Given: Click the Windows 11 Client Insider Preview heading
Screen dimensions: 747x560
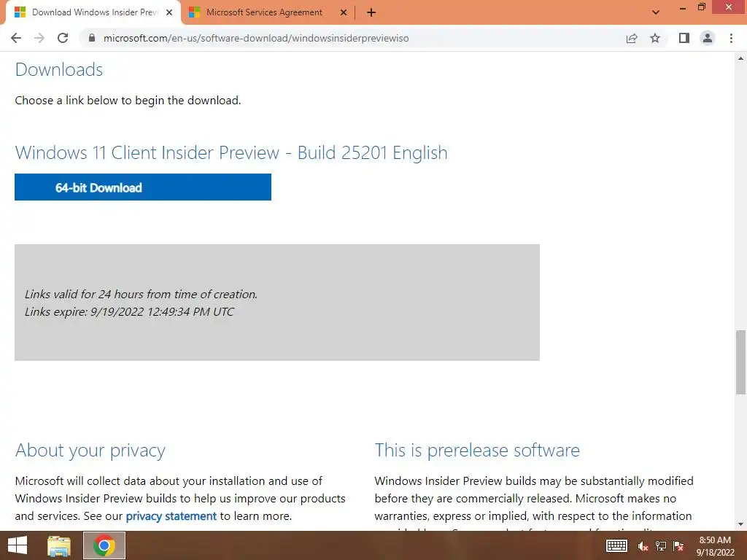Looking at the screenshot, I should click(x=231, y=153).
